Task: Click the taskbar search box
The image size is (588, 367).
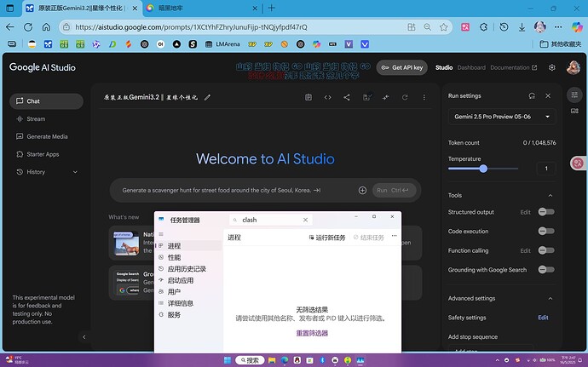Action: [x=250, y=360]
